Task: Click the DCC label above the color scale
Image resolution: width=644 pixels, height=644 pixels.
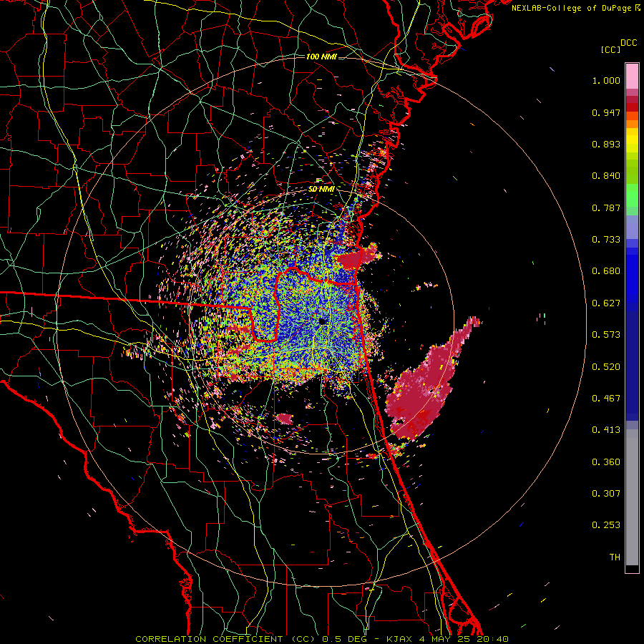Action: pos(628,43)
